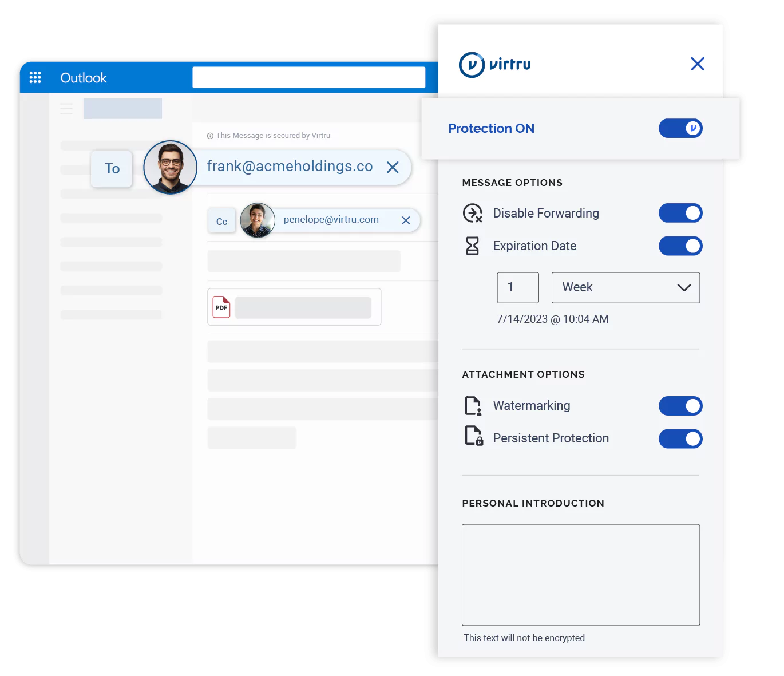Click the Expiration Date hourglass icon

pos(472,246)
